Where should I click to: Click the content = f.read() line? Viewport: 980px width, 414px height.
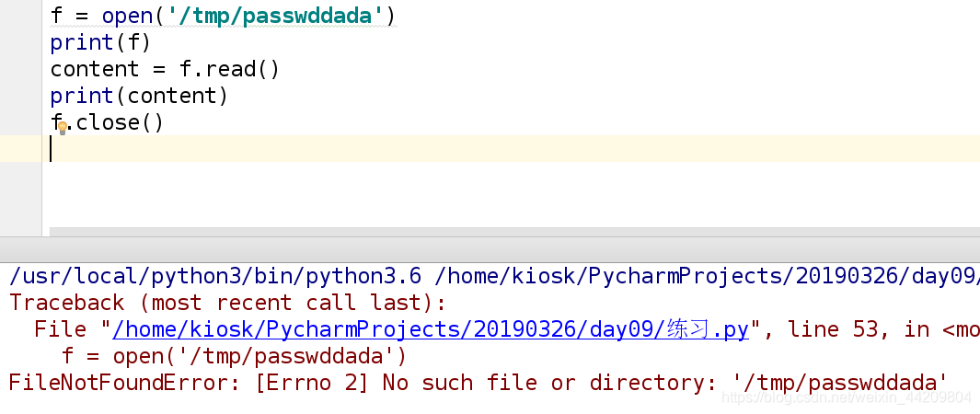[x=165, y=69]
